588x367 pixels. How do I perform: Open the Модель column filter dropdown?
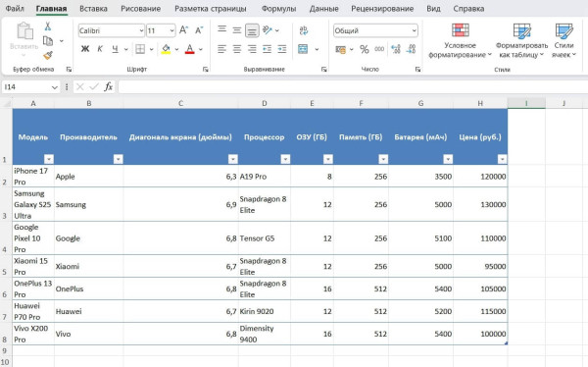[x=49, y=159]
